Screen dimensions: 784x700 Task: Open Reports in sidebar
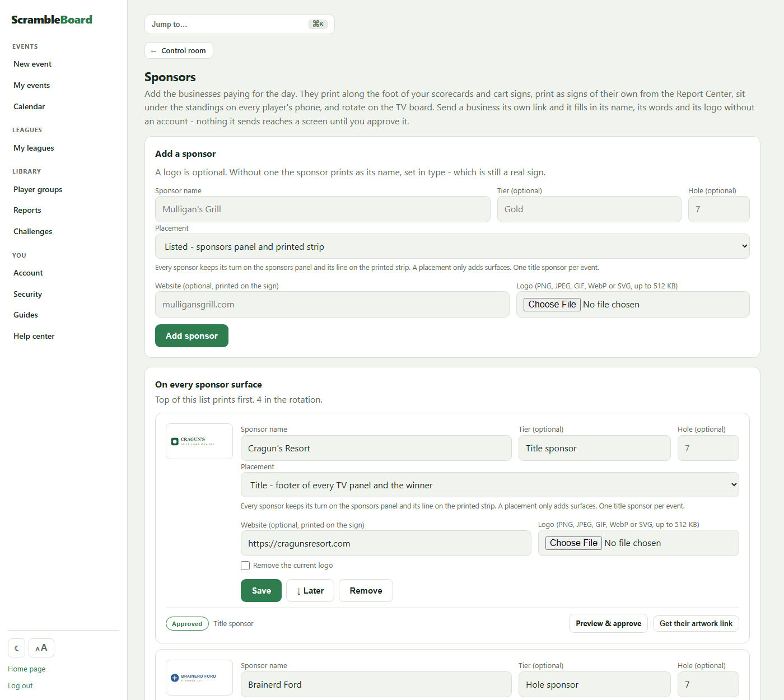click(27, 210)
